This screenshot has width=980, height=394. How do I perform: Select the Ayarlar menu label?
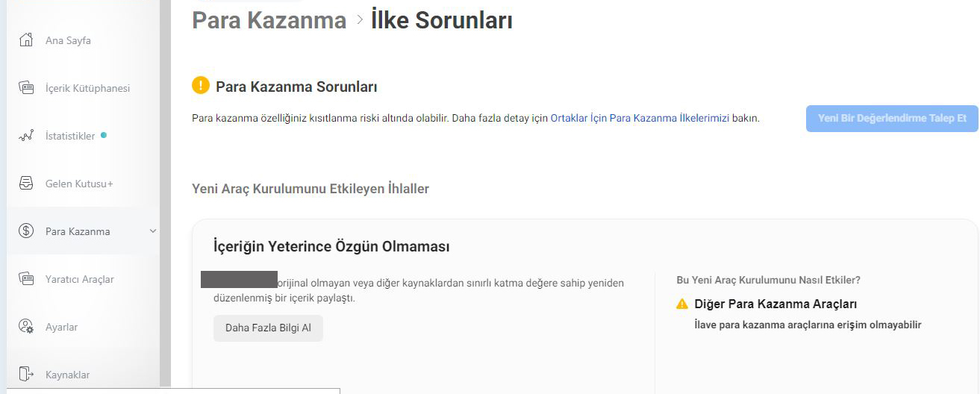tap(61, 327)
